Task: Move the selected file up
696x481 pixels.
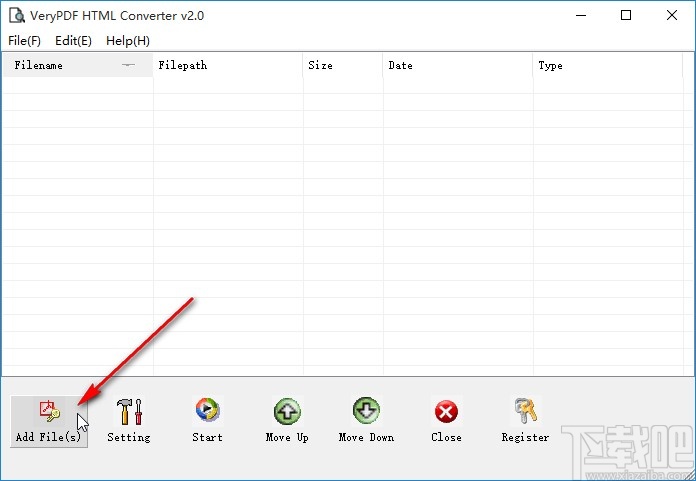Action: 287,421
